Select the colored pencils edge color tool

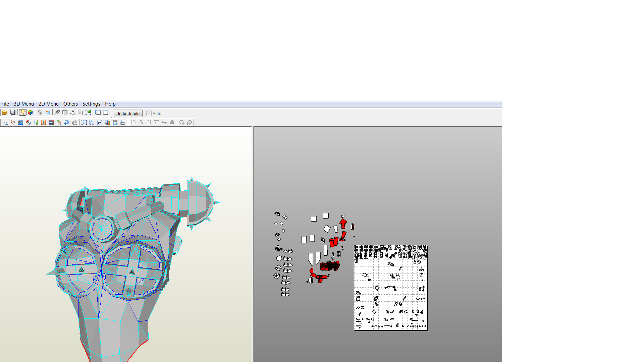[x=28, y=123]
